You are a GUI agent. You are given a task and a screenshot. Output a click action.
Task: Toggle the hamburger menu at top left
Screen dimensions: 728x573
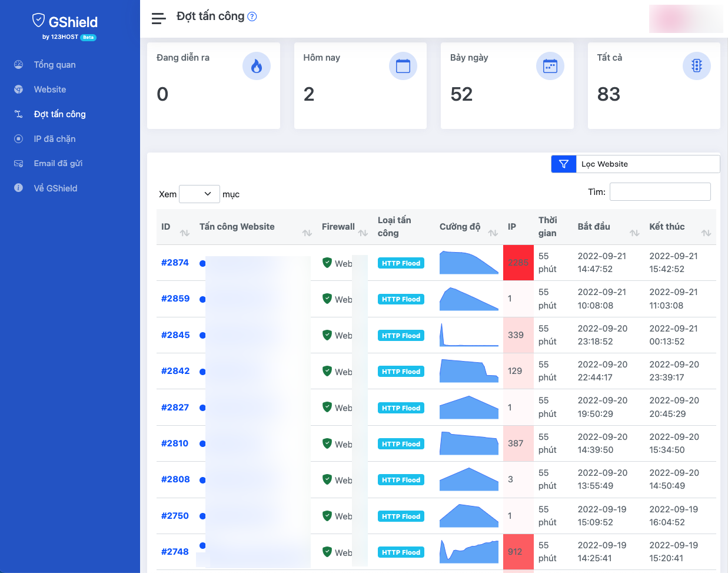point(158,18)
